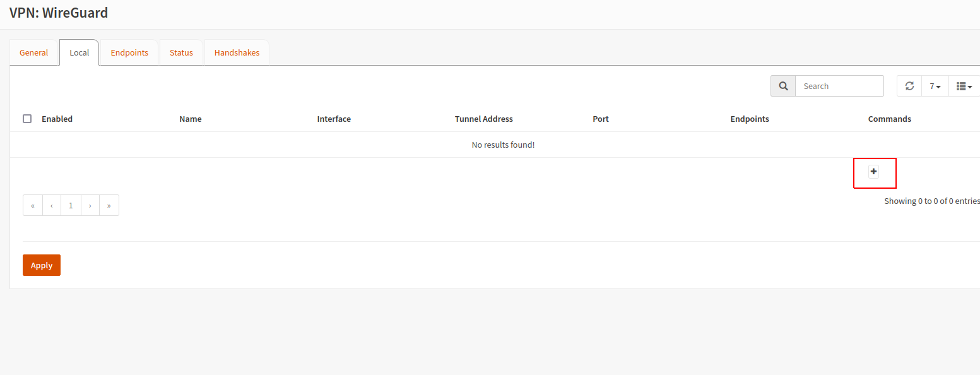Go to previous page arrow
980x375 pixels.
tap(52, 205)
